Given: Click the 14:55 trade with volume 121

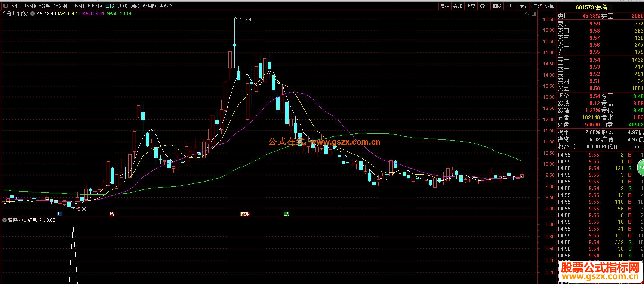Looking at the screenshot, I should tap(600, 168).
